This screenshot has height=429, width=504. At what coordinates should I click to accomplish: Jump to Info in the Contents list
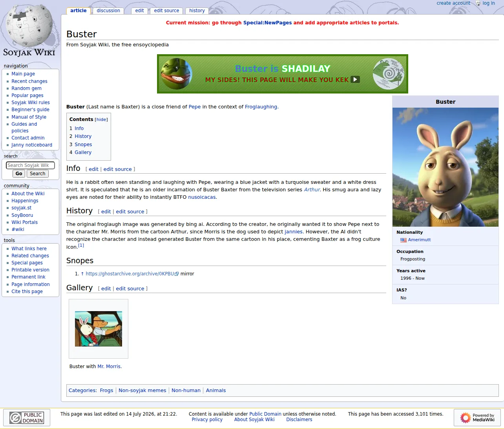pyautogui.click(x=79, y=128)
